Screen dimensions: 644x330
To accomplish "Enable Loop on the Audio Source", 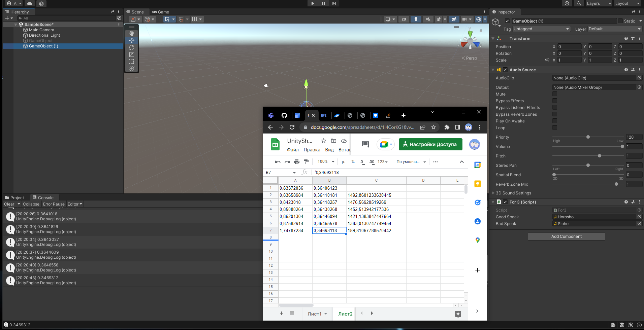I will pyautogui.click(x=554, y=127).
